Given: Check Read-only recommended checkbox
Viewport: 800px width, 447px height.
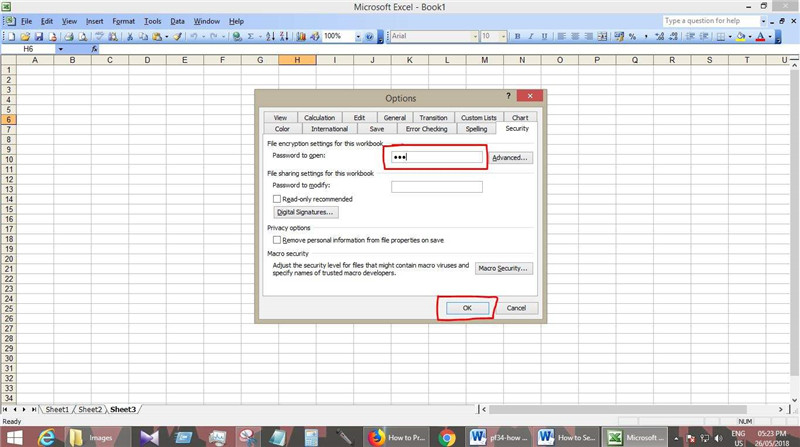Looking at the screenshot, I should (x=277, y=199).
